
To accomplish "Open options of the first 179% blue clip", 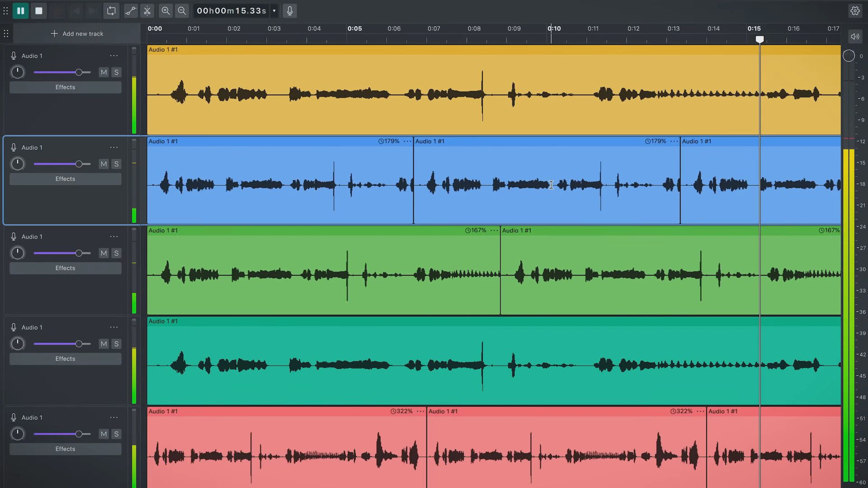I will click(x=407, y=141).
